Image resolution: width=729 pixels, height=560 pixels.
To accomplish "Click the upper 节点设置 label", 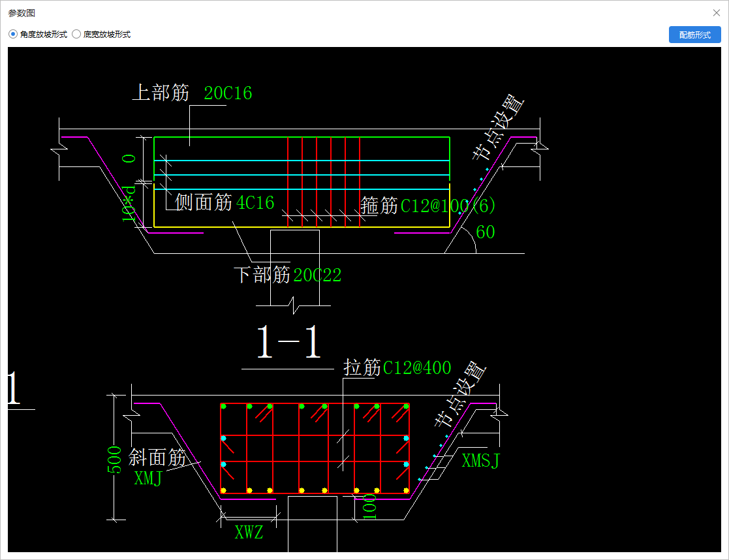I will [x=497, y=127].
